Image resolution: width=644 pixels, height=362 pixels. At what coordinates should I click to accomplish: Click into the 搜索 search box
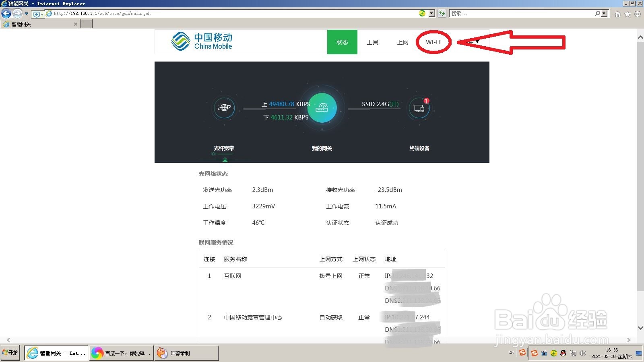[x=521, y=13]
